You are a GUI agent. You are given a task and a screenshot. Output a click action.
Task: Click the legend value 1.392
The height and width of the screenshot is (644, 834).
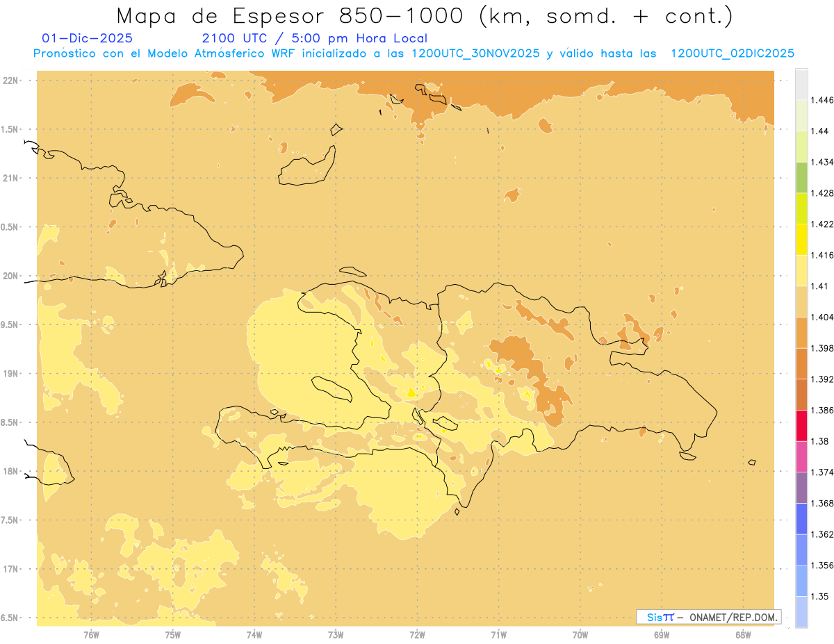[821, 379]
